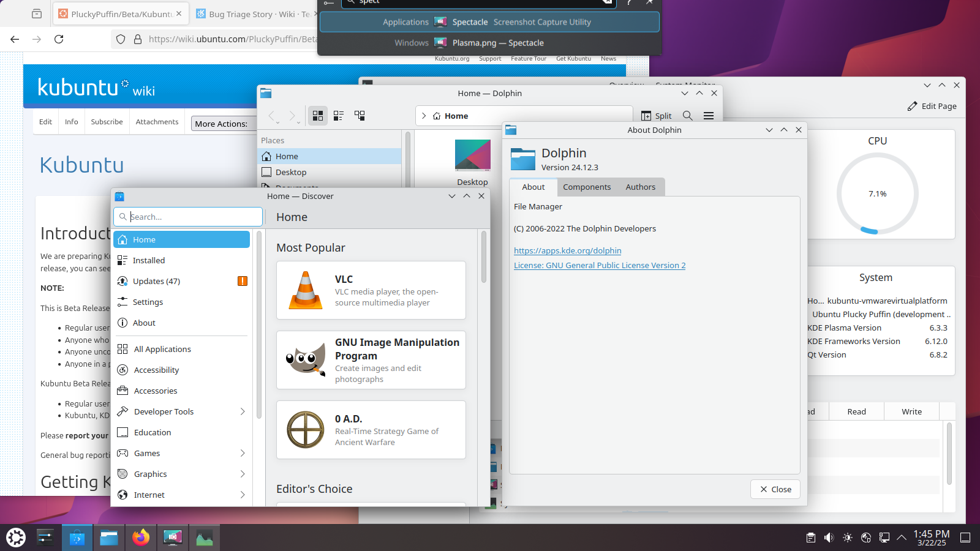Open Installed in the Discover sidebar

[182, 260]
